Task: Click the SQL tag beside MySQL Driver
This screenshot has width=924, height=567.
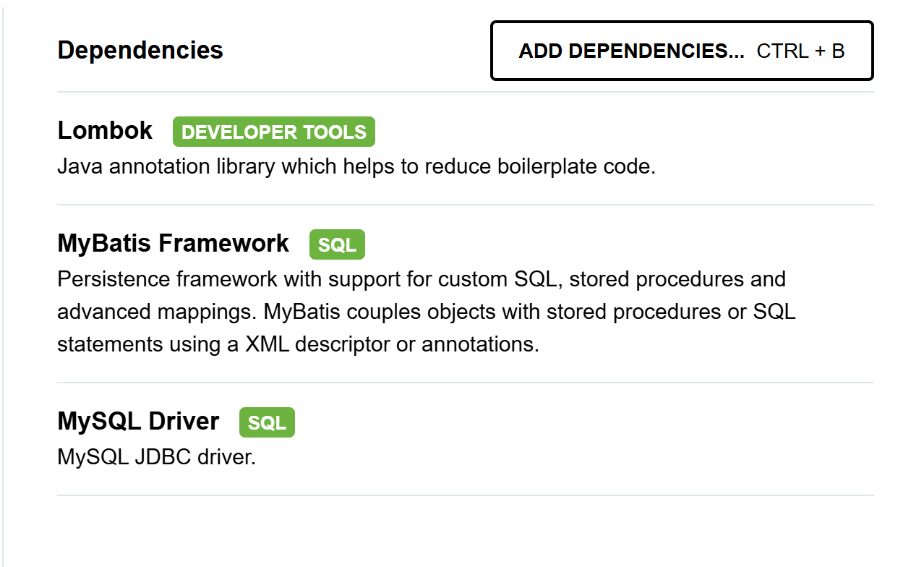Action: pyautogui.click(x=267, y=422)
